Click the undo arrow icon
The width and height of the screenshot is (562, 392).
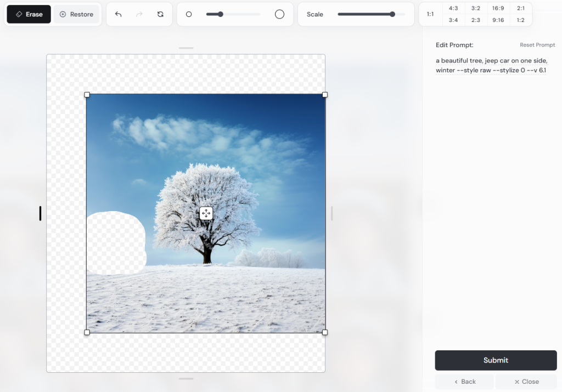coord(118,14)
